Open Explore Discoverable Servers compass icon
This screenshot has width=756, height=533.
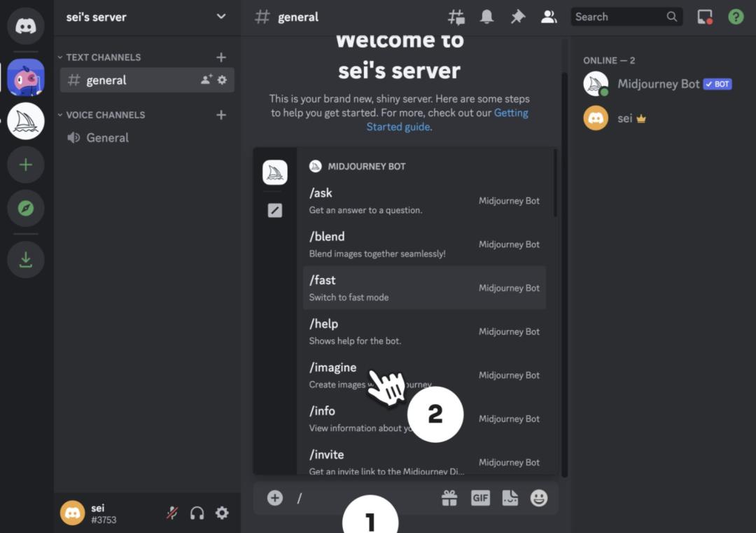[26, 208]
